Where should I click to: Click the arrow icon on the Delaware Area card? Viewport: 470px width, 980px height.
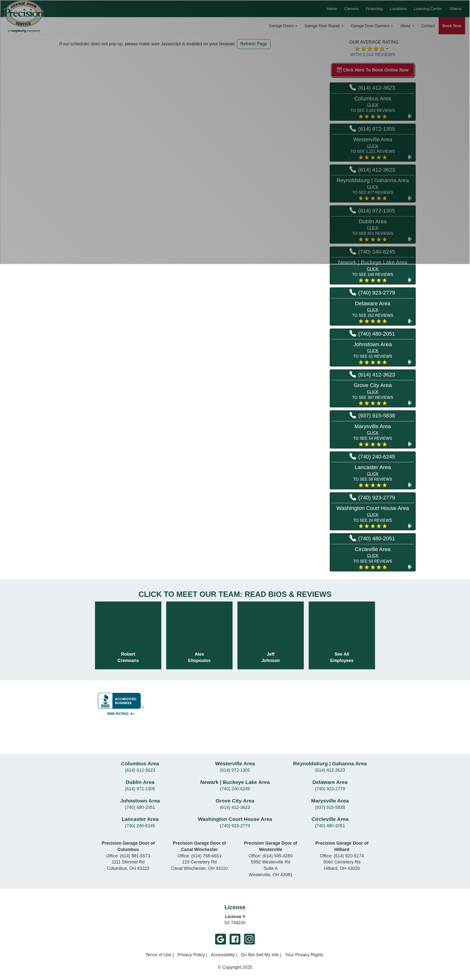pyautogui.click(x=410, y=321)
